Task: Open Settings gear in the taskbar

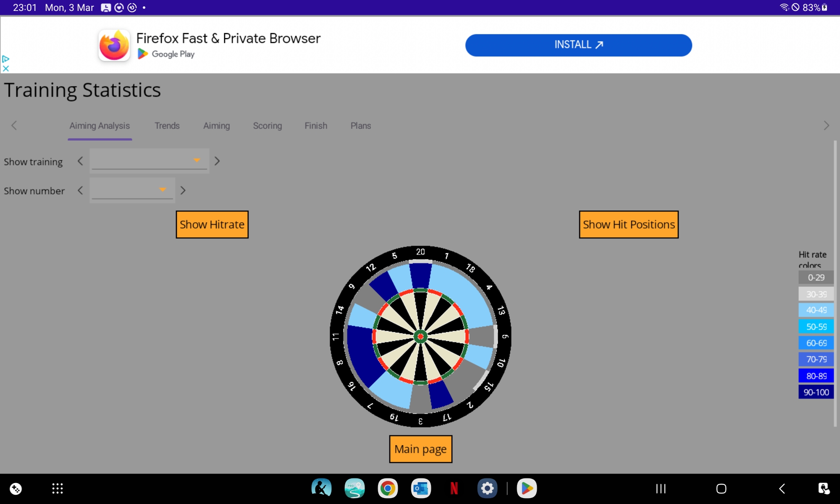Action: click(487, 488)
